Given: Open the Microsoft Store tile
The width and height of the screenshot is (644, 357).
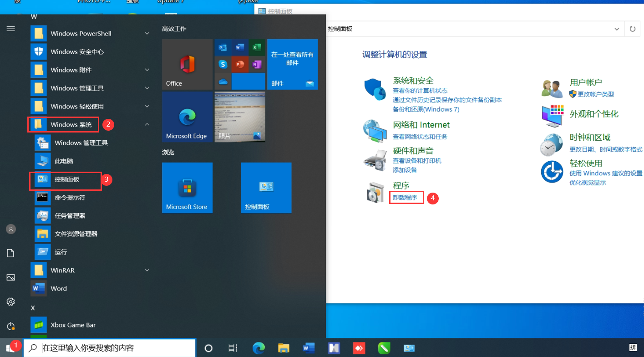Looking at the screenshot, I should (187, 188).
